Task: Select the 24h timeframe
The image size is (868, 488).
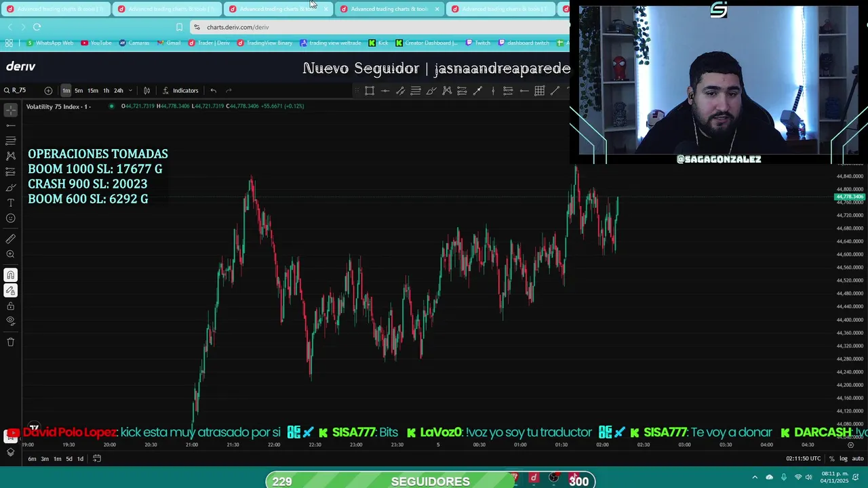Action: (119, 90)
